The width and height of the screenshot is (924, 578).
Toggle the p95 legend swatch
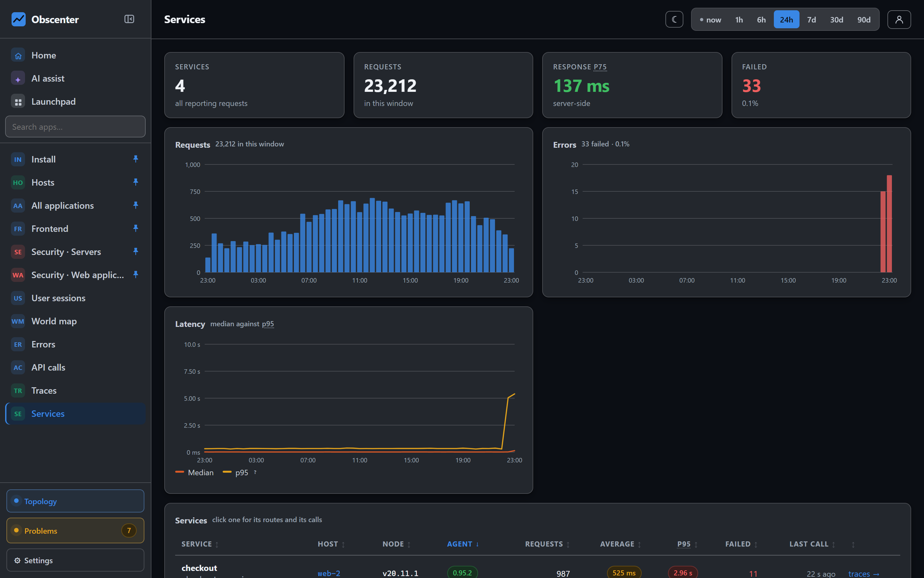tap(227, 472)
